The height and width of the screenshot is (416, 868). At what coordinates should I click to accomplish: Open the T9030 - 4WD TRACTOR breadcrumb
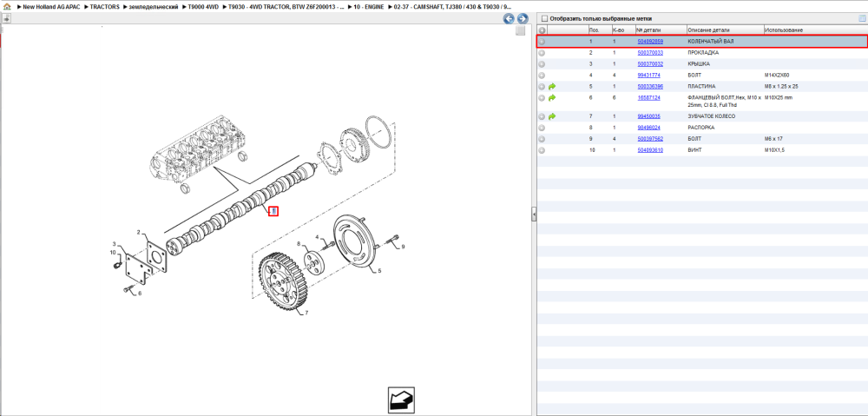pos(285,7)
